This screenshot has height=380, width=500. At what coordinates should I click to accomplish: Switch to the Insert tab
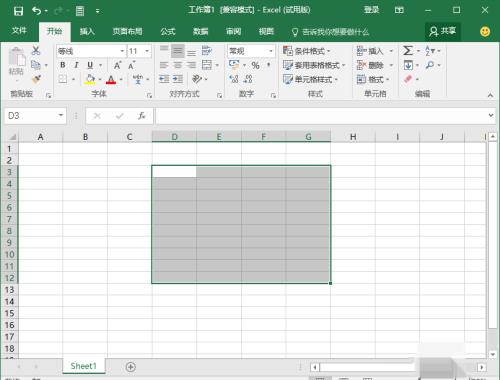coord(87,32)
